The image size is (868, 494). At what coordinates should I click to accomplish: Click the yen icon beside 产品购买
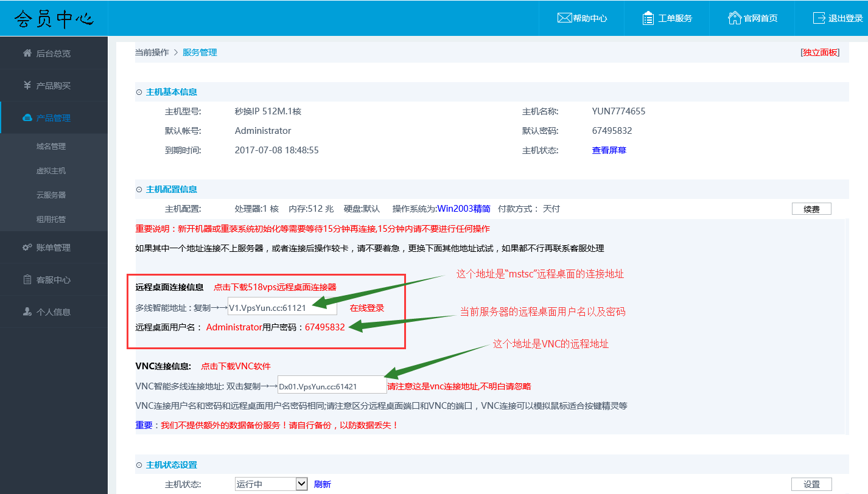tap(27, 85)
